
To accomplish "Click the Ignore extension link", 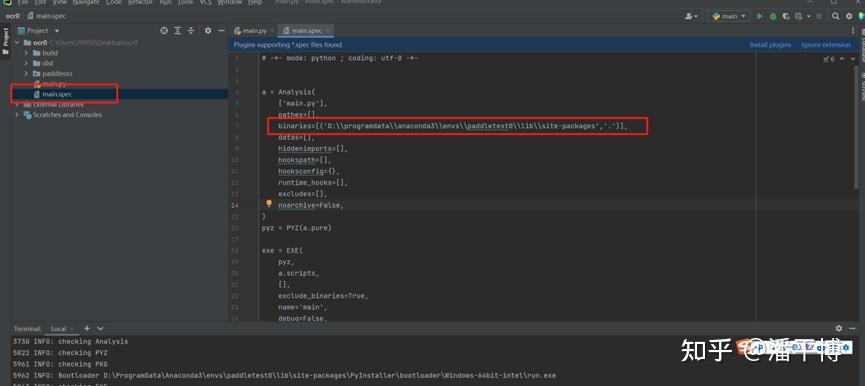I will pyautogui.click(x=826, y=45).
